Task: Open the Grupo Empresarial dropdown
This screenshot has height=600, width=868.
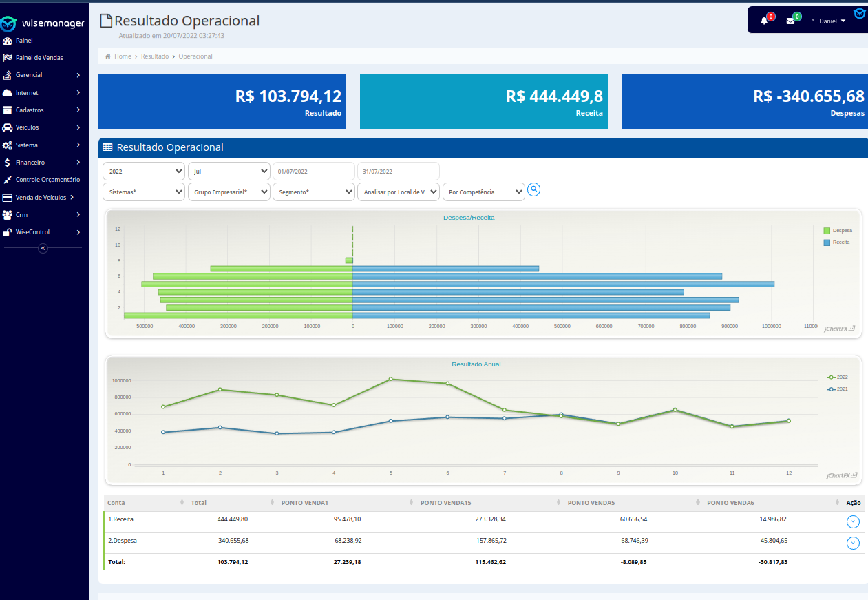Action: point(229,192)
